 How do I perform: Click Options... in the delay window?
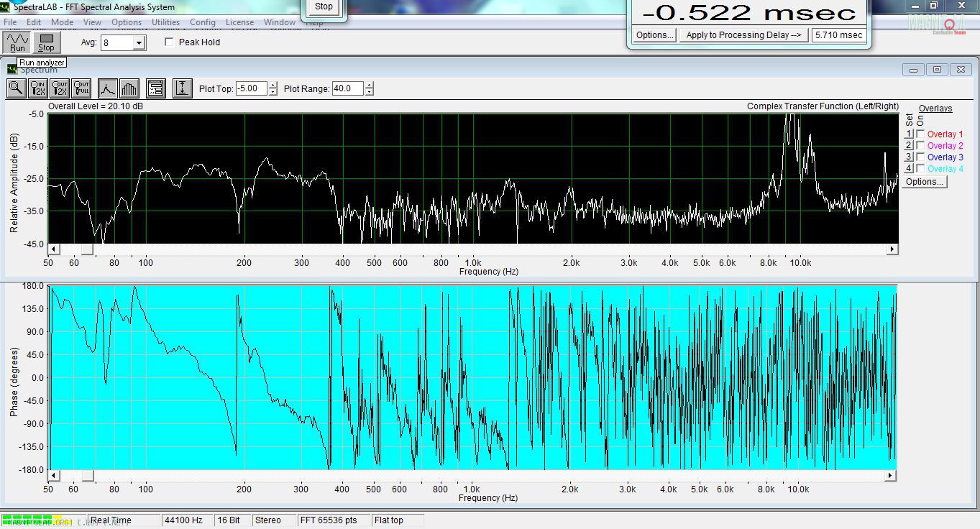[654, 35]
